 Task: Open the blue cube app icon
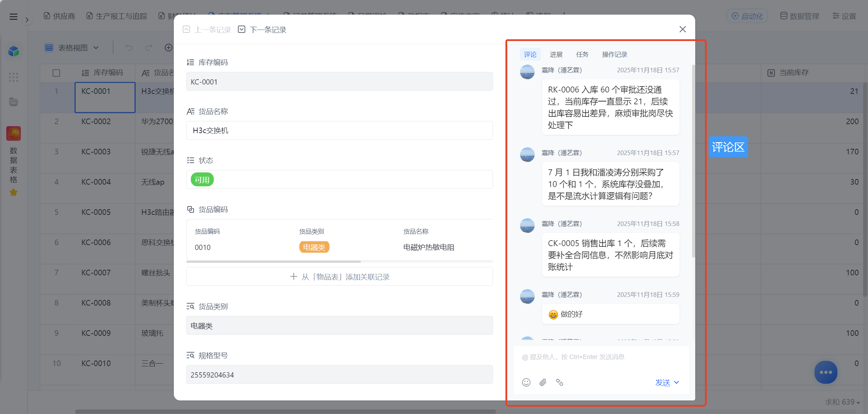click(14, 51)
